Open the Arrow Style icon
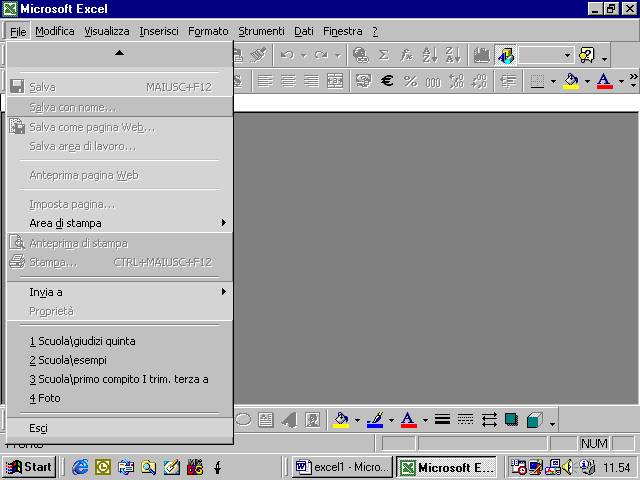This screenshot has width=640, height=480. 489,420
